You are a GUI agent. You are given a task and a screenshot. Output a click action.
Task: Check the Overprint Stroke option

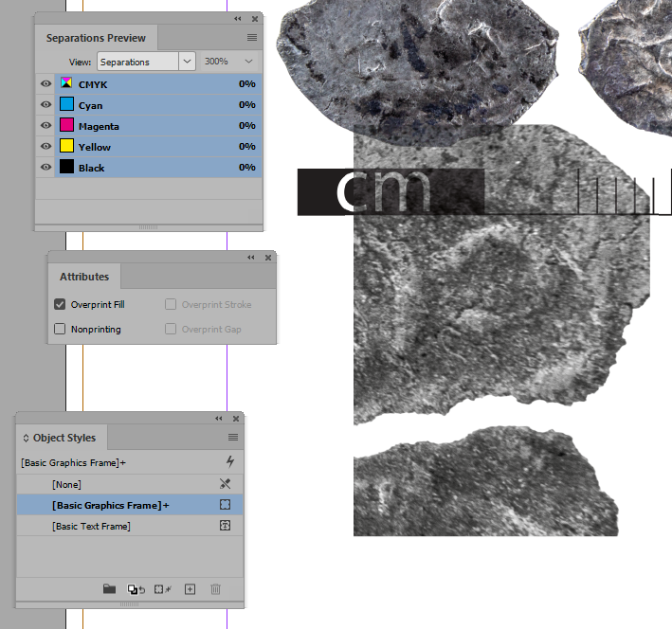pyautogui.click(x=171, y=304)
